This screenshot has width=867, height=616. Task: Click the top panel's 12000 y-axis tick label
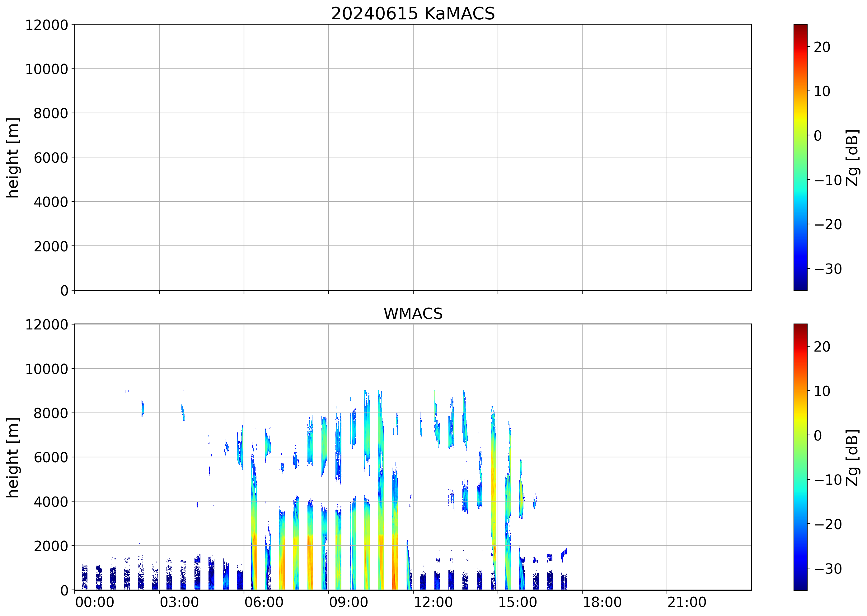pos(47,25)
